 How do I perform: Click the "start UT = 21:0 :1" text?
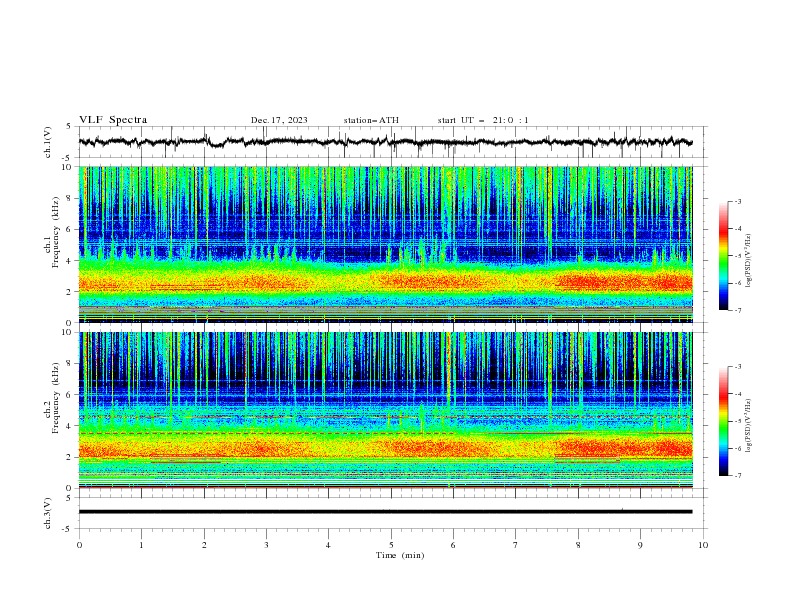tap(483, 120)
